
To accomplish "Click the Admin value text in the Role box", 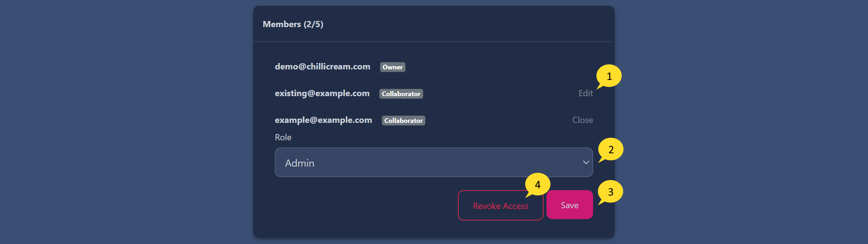I will coord(299,163).
